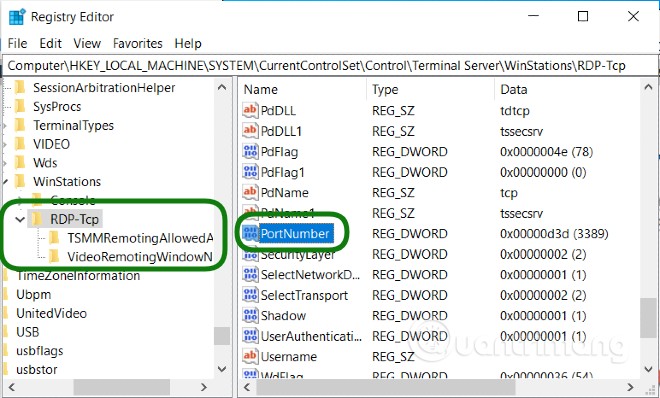Select the PortNumber value name
Viewport: 660px width, 398px height.
tap(295, 233)
